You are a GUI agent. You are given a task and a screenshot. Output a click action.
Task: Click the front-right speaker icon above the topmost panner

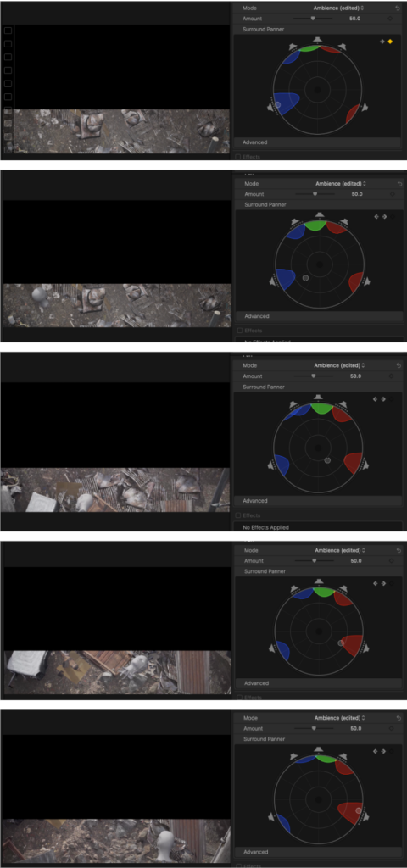click(x=343, y=47)
